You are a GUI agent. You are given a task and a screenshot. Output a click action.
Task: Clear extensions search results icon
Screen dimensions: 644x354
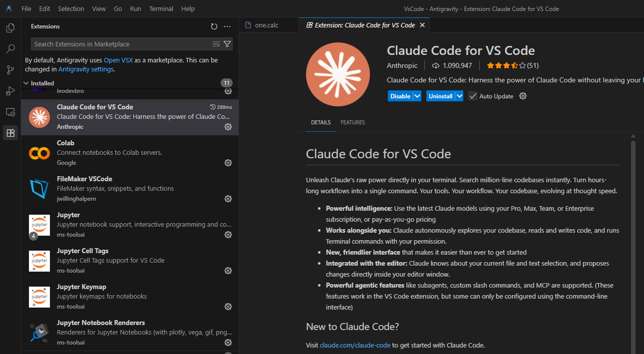click(216, 44)
